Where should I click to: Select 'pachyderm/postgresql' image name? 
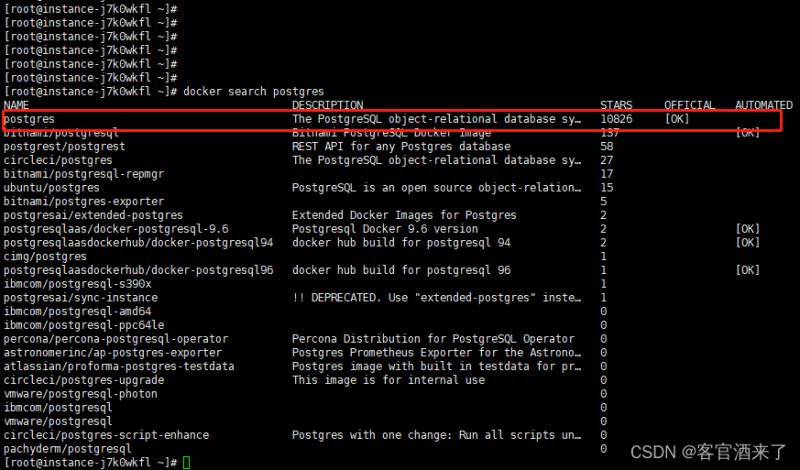coord(67,450)
